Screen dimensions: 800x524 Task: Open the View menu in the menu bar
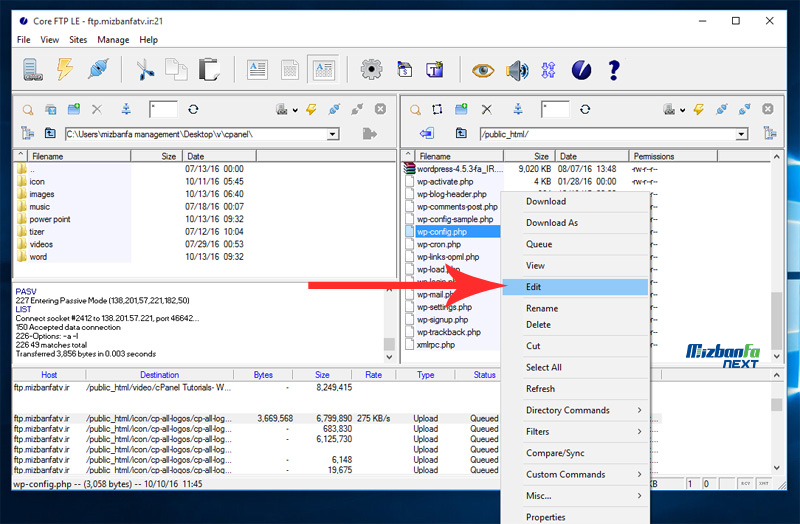click(49, 40)
